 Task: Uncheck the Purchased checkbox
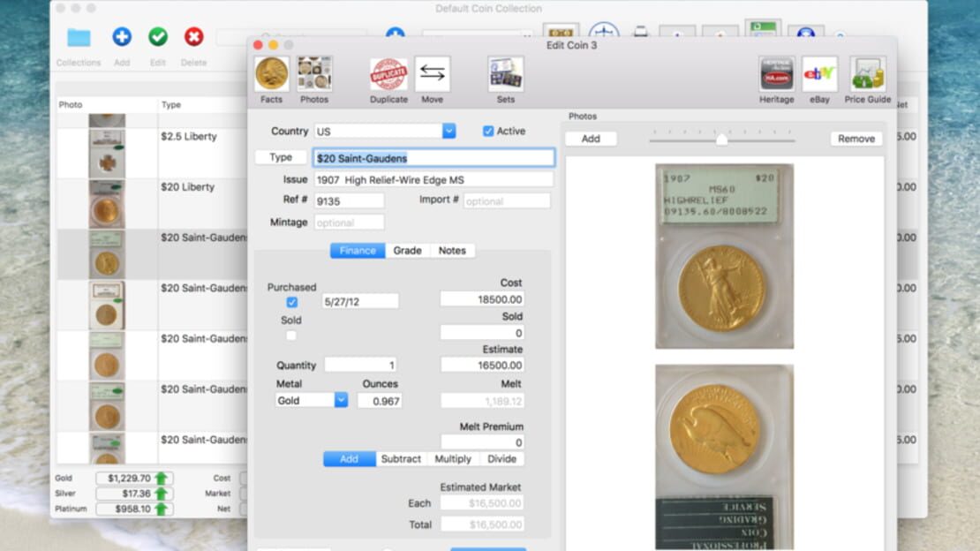pos(292,303)
